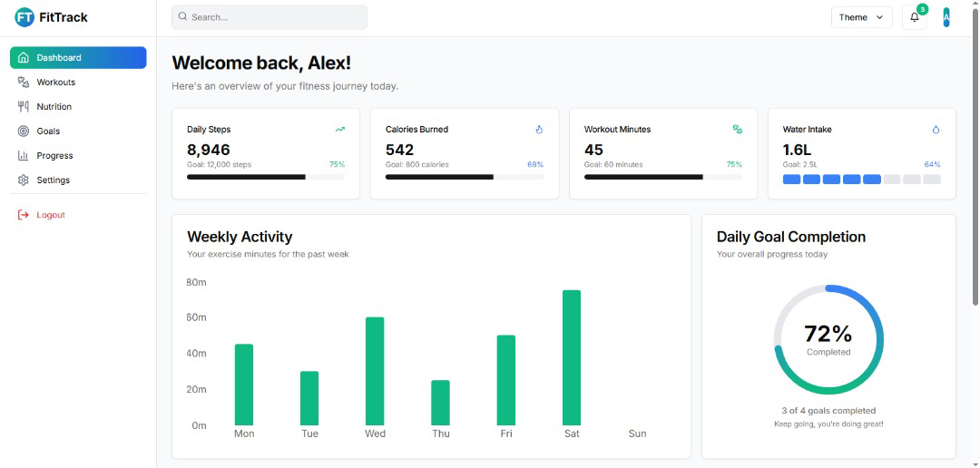
Task: Click the 72% circular progress ring
Action: click(828, 340)
